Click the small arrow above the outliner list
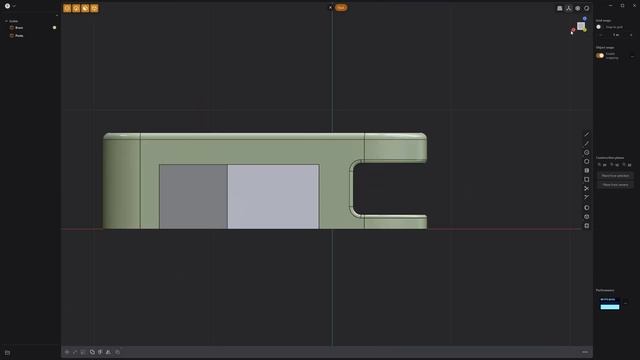Screen dimensions: 640x360 [57, 16]
